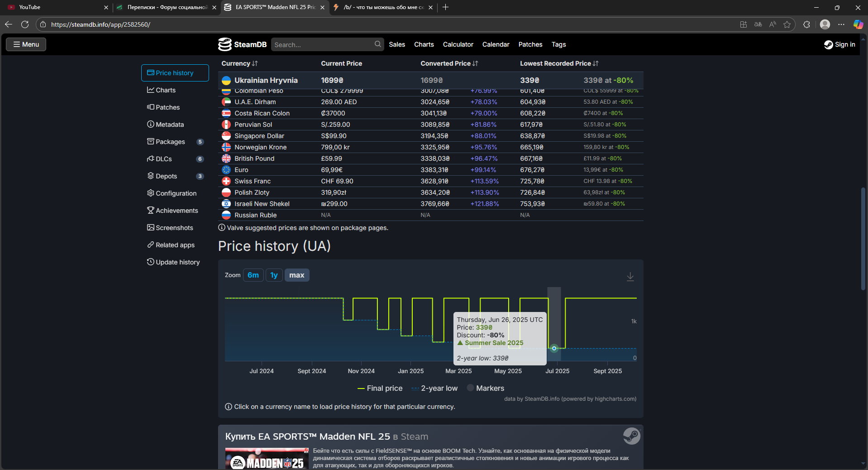
Task: Click the Norwegian Krone flag icon
Action: pyautogui.click(x=226, y=147)
